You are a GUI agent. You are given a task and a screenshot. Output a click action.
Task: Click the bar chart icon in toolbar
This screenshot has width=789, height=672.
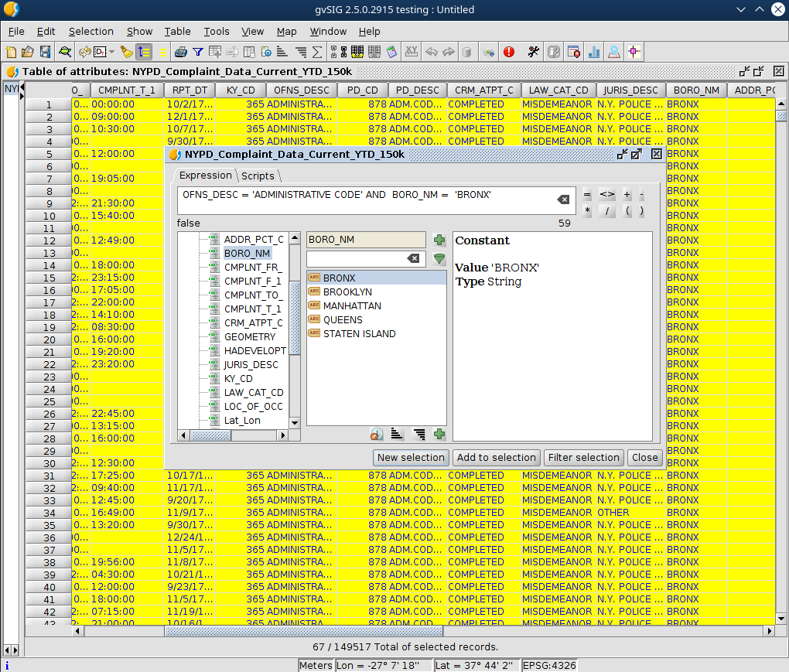click(594, 52)
